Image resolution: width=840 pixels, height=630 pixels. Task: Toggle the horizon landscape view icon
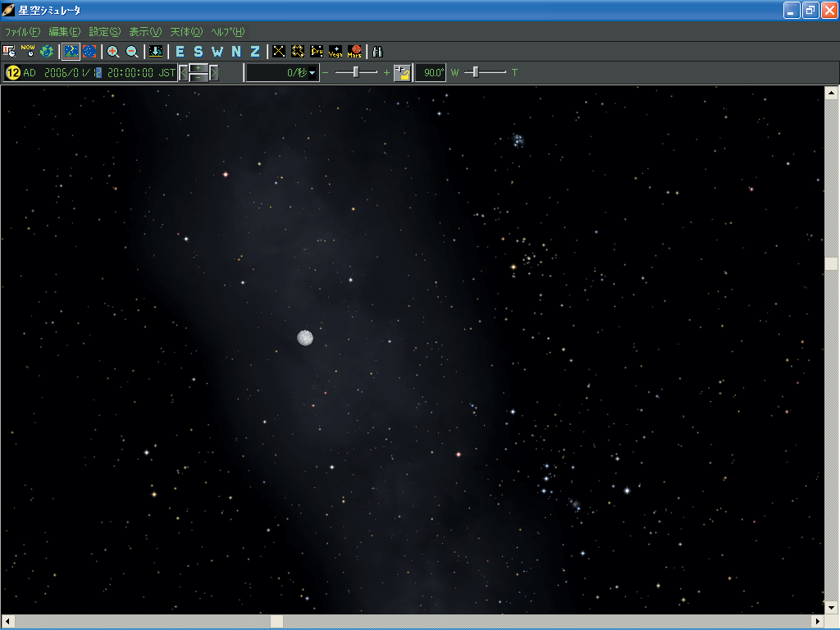point(71,52)
